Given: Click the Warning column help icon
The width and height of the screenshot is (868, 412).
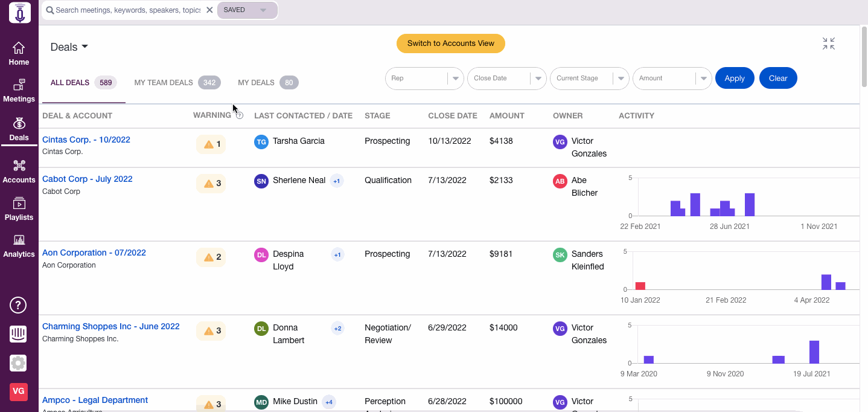Looking at the screenshot, I should tap(240, 115).
